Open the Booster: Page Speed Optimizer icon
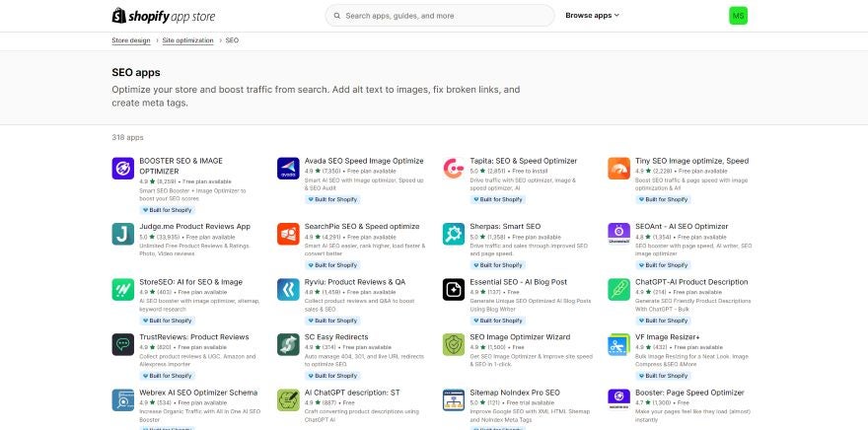The height and width of the screenshot is (430, 868). pyautogui.click(x=618, y=399)
